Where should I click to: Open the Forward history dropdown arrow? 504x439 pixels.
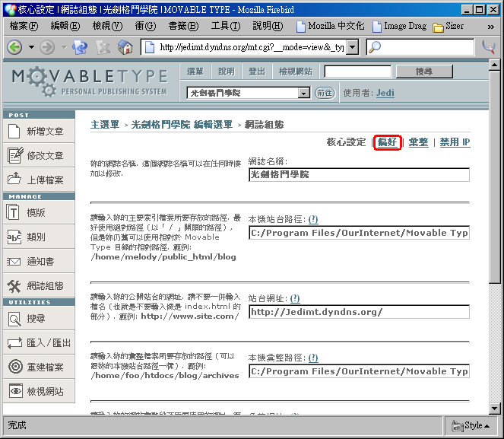point(65,48)
